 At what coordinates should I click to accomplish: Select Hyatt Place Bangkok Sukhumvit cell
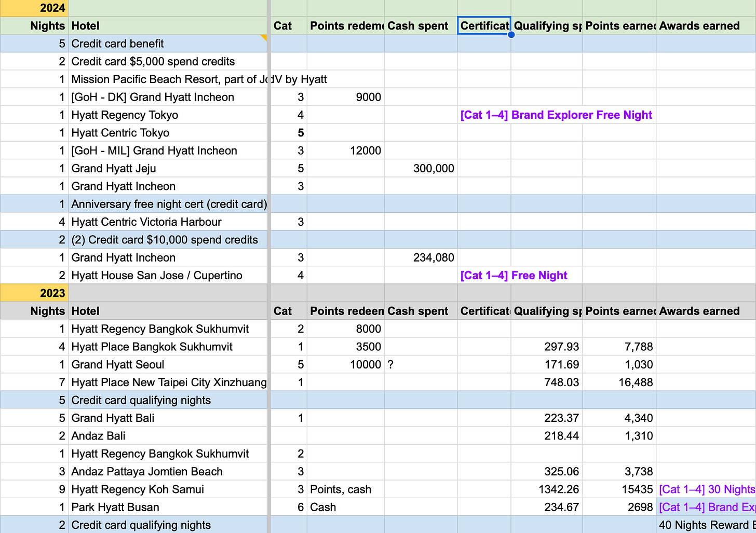[x=168, y=347]
